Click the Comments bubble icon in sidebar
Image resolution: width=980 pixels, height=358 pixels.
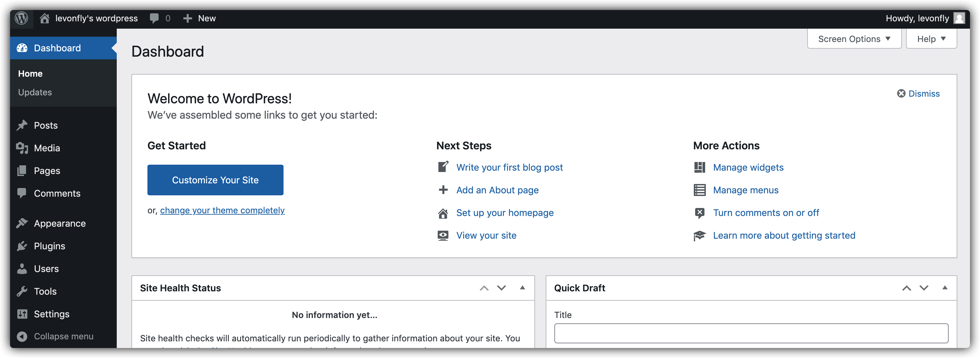coord(22,193)
